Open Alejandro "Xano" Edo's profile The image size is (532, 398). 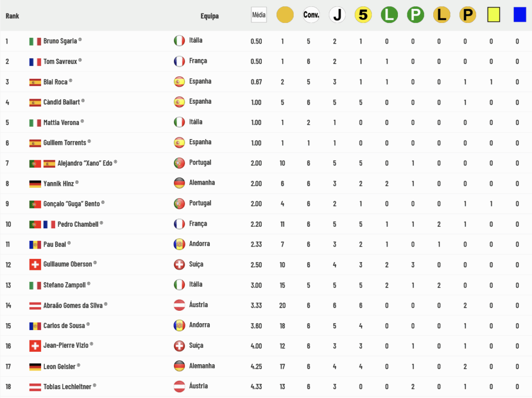85,163
